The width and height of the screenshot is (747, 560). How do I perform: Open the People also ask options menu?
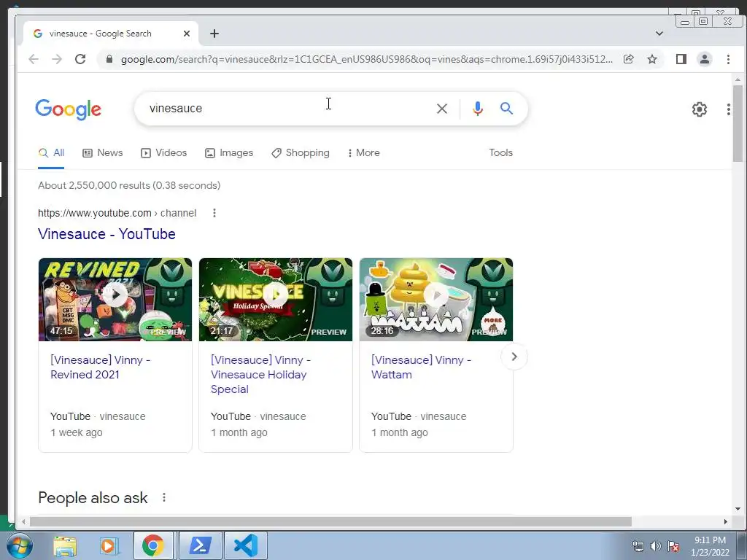(x=164, y=497)
